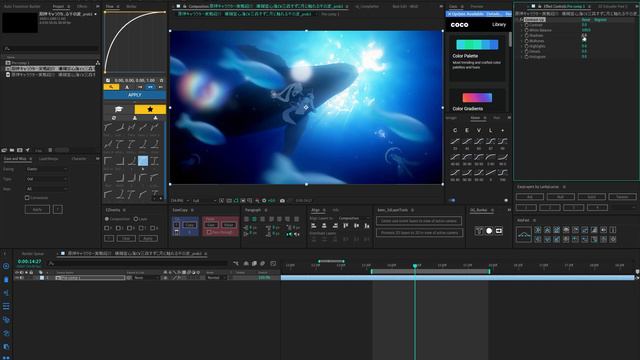Image resolution: width=640 pixels, height=360 pixels.
Task: Click the white circle icon in GG Bunkai panel
Action: [489, 231]
